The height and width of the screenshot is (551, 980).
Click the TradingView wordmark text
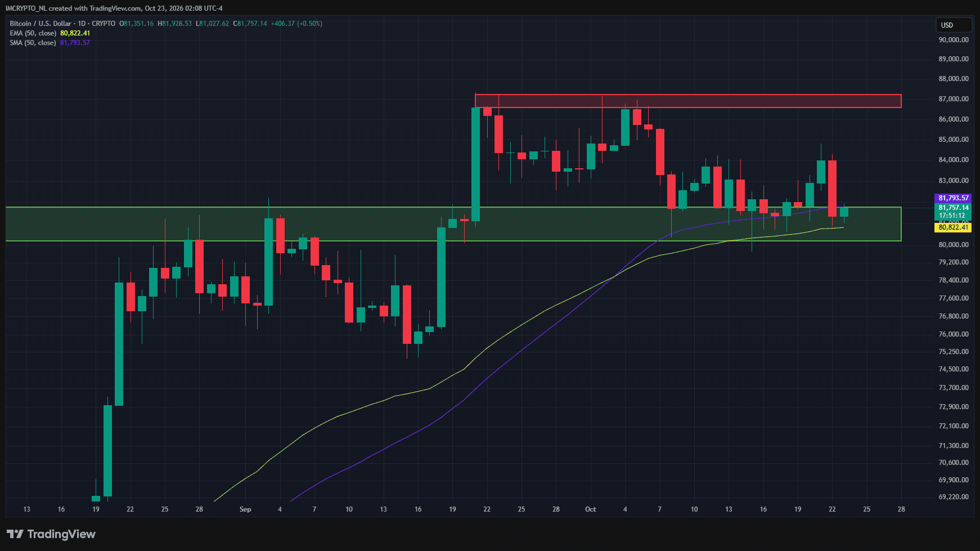[x=61, y=534]
